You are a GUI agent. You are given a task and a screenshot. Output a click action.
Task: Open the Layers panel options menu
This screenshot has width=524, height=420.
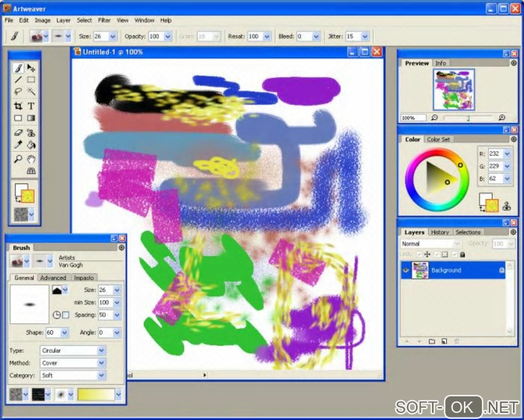coord(514,232)
